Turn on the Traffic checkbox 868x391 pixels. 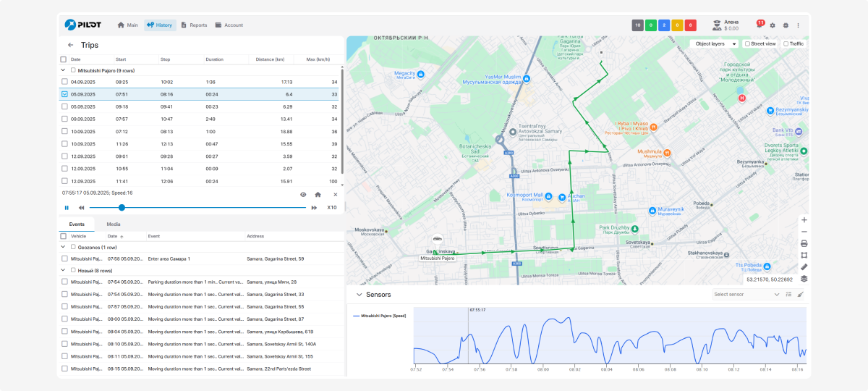pos(786,43)
